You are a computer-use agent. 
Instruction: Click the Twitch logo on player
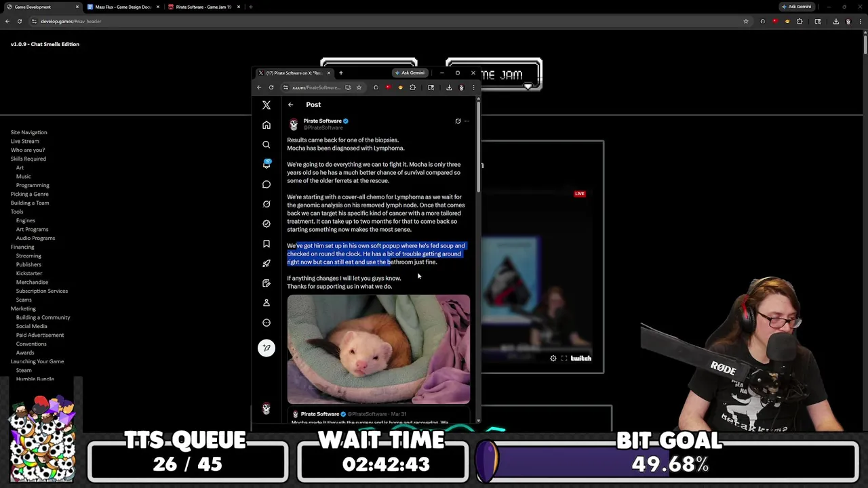[x=581, y=359]
